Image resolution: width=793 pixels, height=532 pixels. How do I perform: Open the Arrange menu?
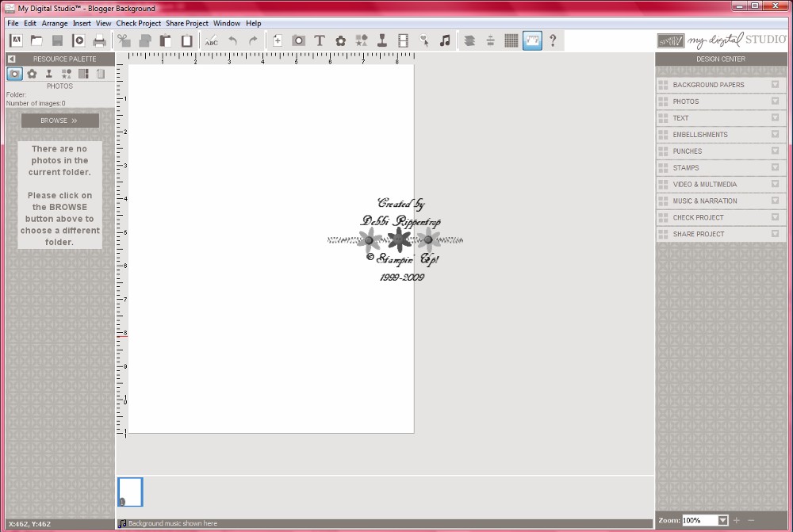(55, 23)
